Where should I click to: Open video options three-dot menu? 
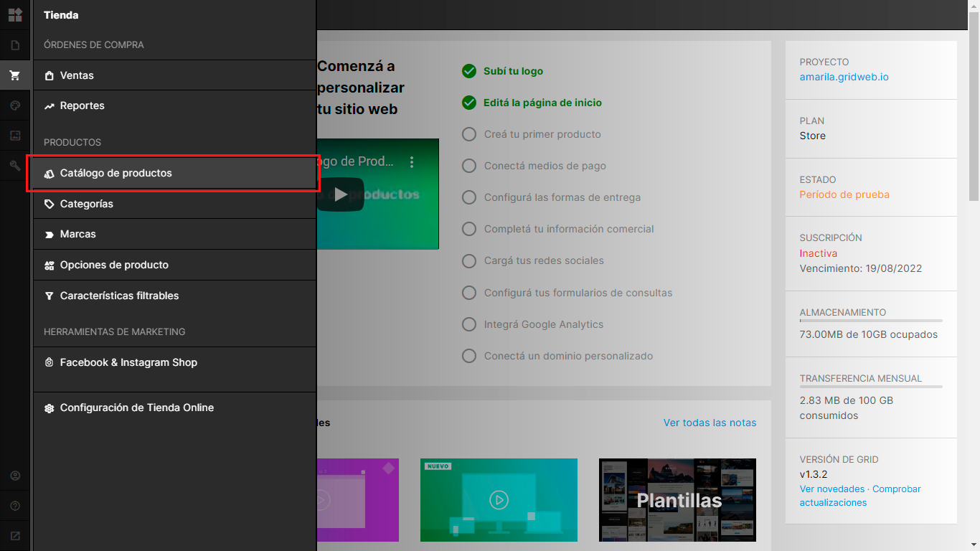pos(412,162)
